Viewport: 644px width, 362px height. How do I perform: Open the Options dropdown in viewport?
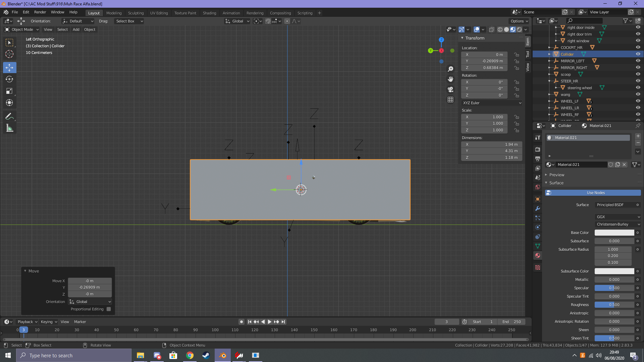(519, 21)
